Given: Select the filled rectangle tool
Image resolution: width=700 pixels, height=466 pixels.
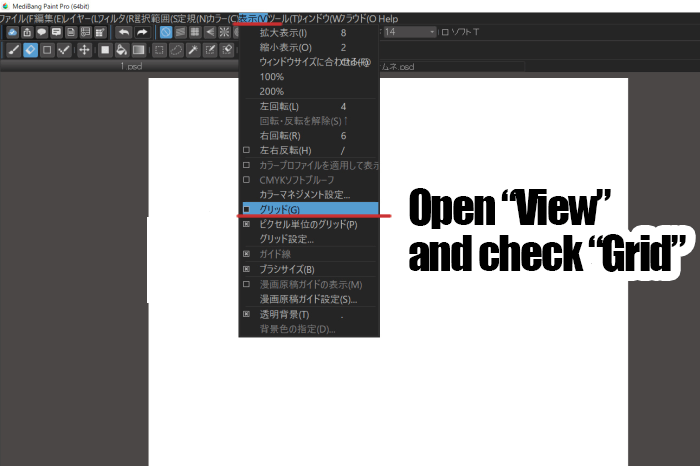Looking at the screenshot, I should coord(105,50).
